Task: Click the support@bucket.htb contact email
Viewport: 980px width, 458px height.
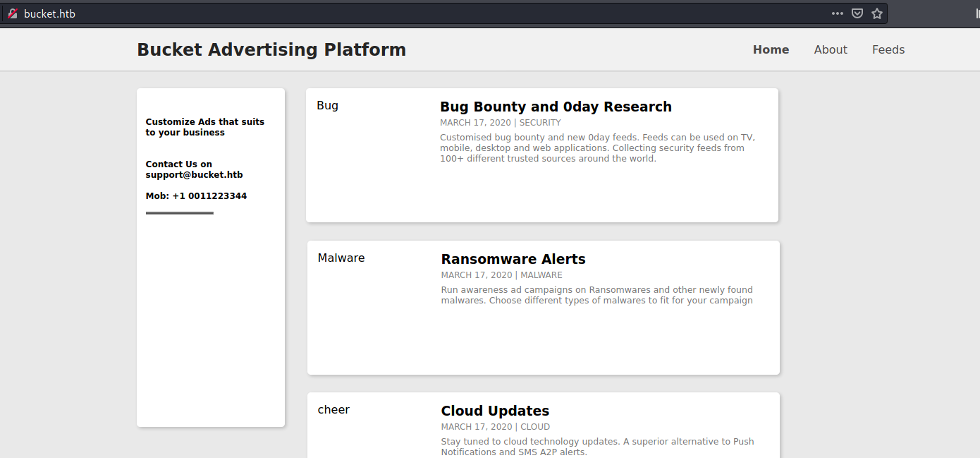Action: (194, 174)
